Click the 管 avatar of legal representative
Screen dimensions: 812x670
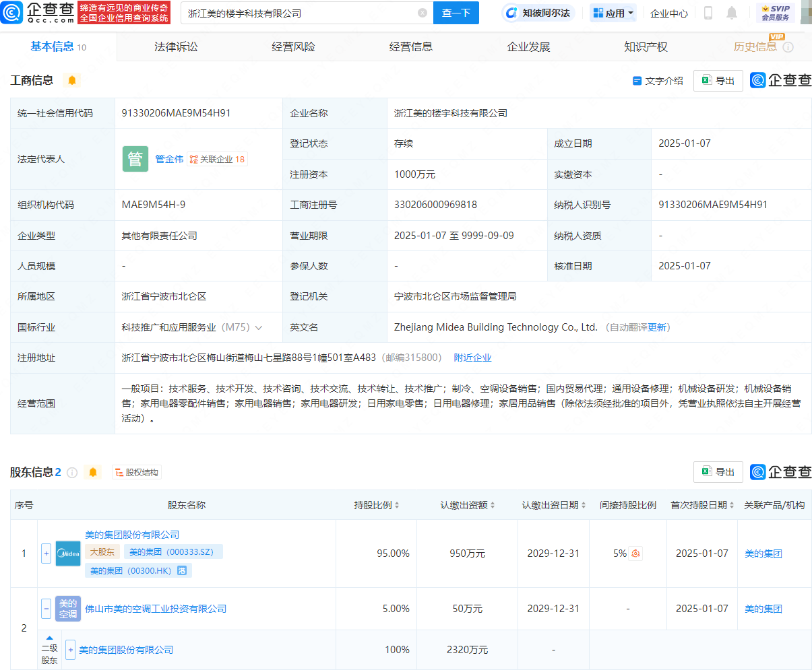coord(135,159)
